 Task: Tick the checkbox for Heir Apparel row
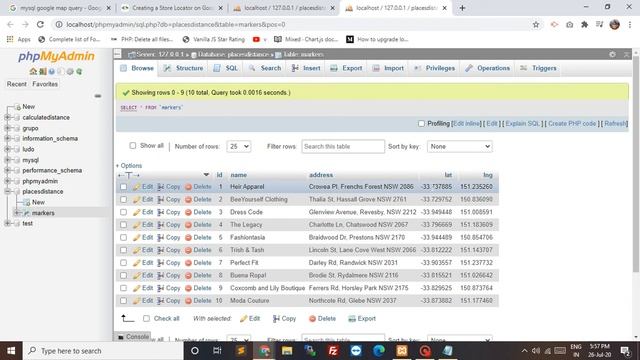123,187
